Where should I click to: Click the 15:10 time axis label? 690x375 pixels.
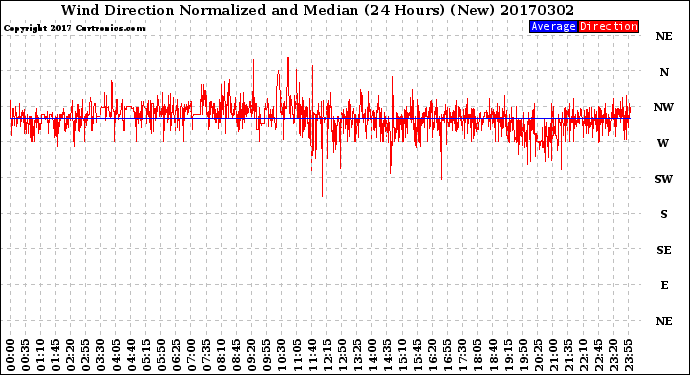[x=402, y=355]
